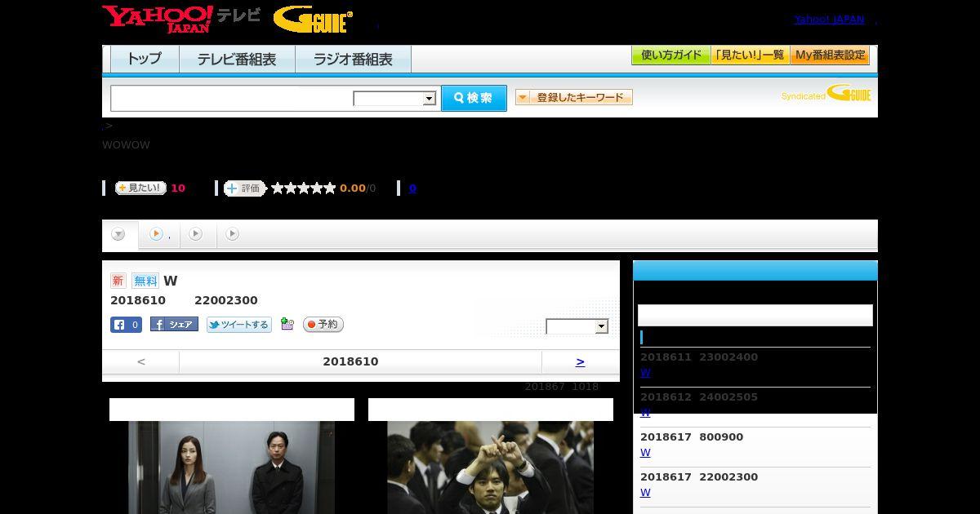
Task: Click the WOWOW channel name text
Action: click(126, 145)
